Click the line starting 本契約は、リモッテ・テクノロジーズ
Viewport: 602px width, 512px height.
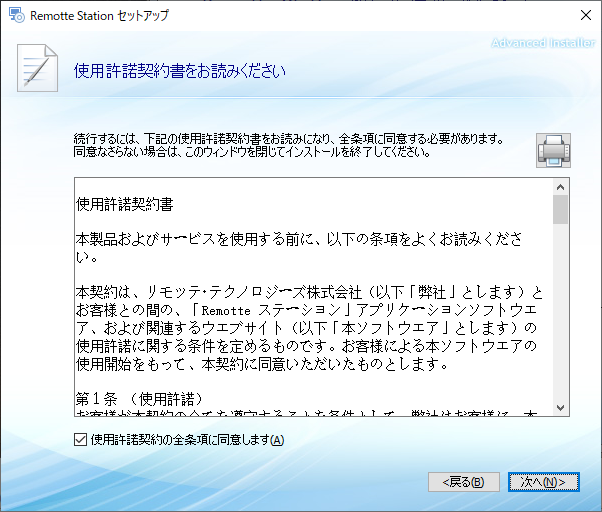click(x=309, y=292)
